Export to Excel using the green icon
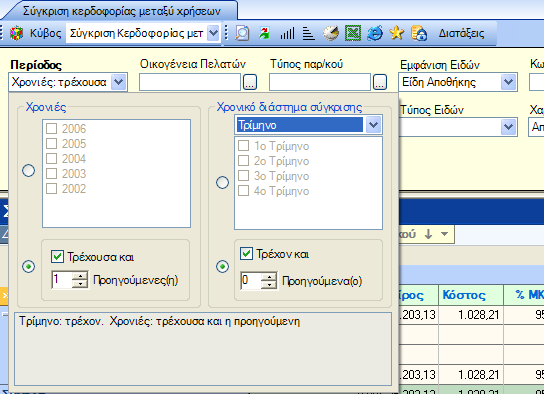The image size is (544, 394). (353, 33)
